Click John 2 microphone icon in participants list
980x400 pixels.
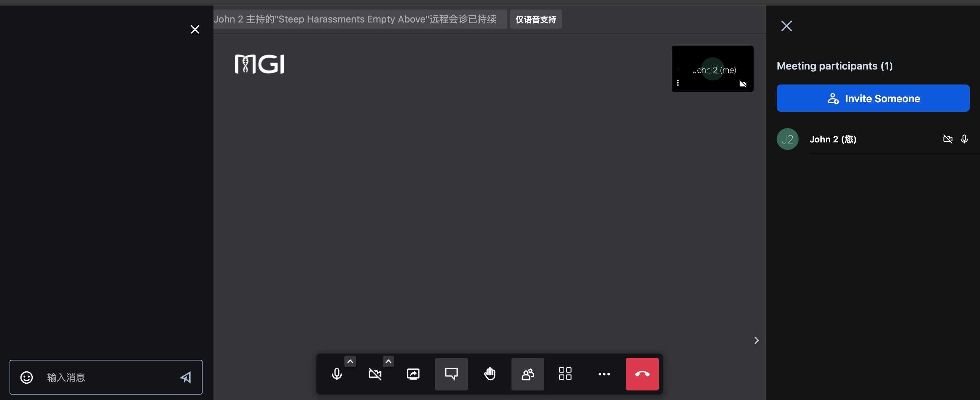tap(964, 139)
